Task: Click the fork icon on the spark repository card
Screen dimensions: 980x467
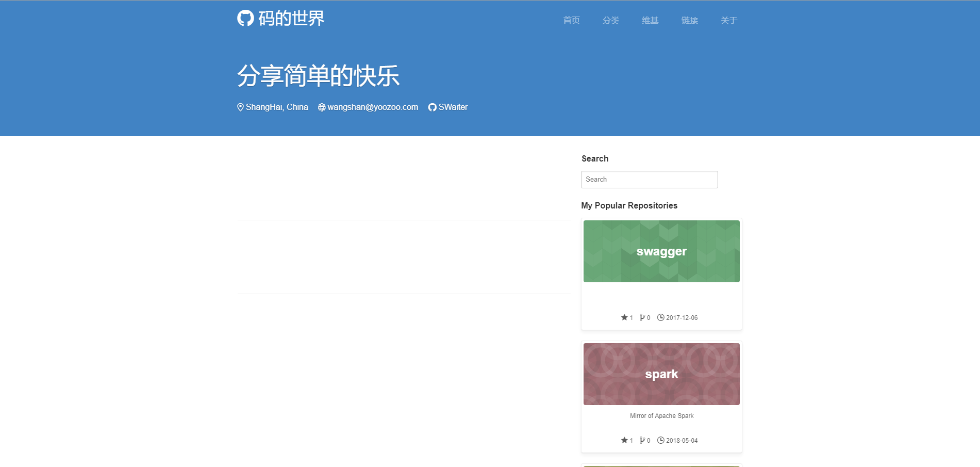Action: point(642,440)
